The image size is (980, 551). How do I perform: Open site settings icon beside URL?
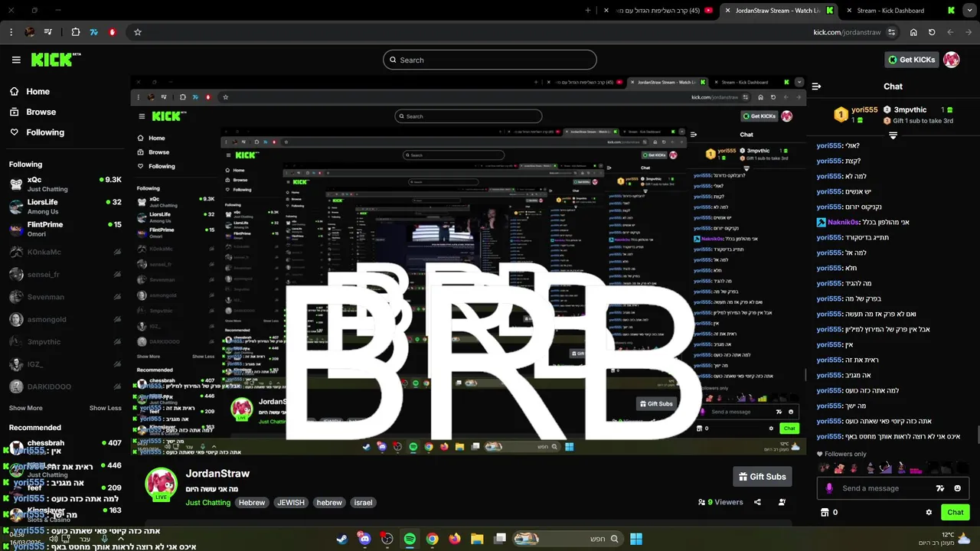point(892,32)
